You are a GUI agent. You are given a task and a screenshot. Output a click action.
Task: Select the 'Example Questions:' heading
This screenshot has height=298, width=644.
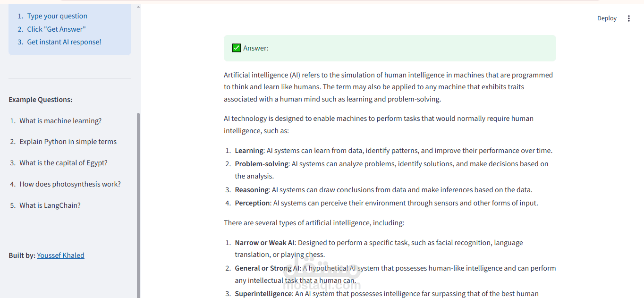click(40, 99)
